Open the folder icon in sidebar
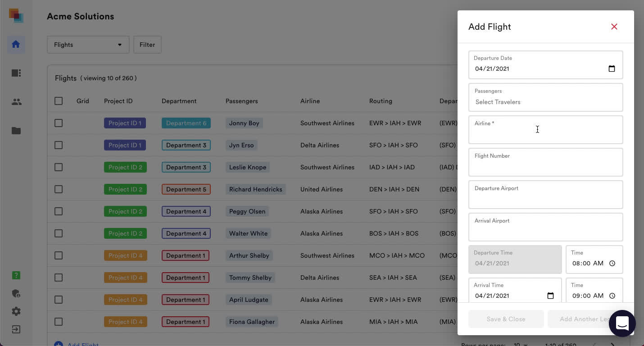 [16, 131]
